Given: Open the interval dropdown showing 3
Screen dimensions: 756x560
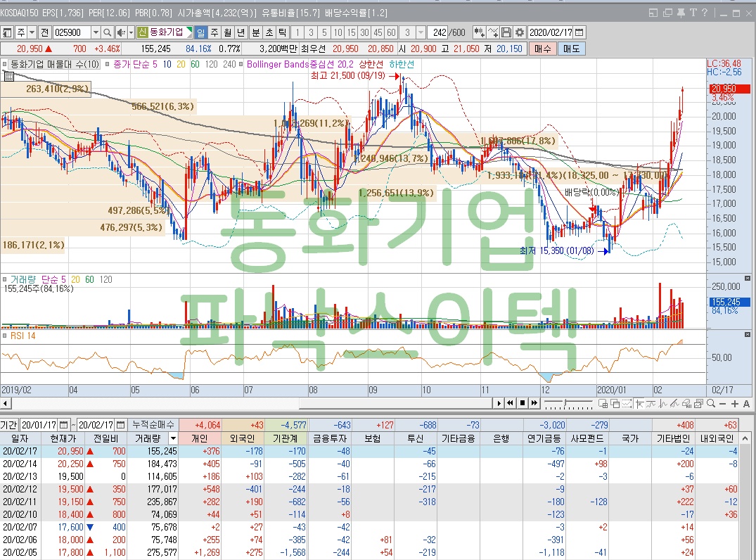Looking at the screenshot, I should point(421,32).
